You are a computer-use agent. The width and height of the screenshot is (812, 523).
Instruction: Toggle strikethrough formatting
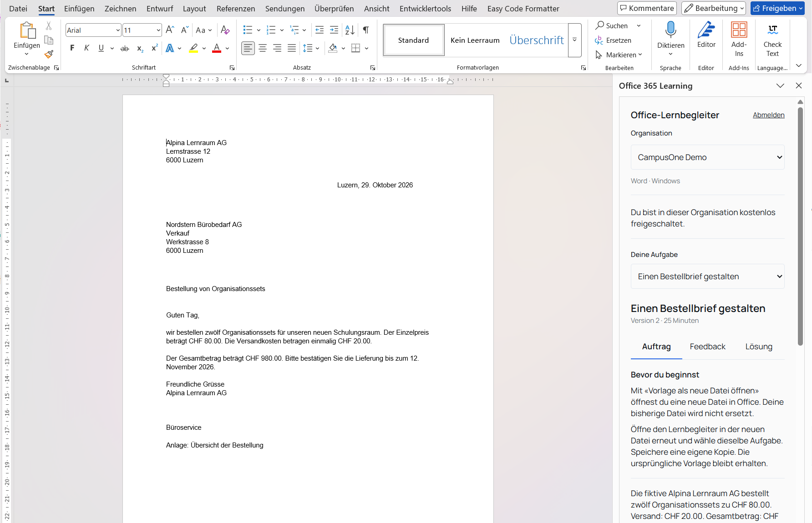(x=125, y=48)
